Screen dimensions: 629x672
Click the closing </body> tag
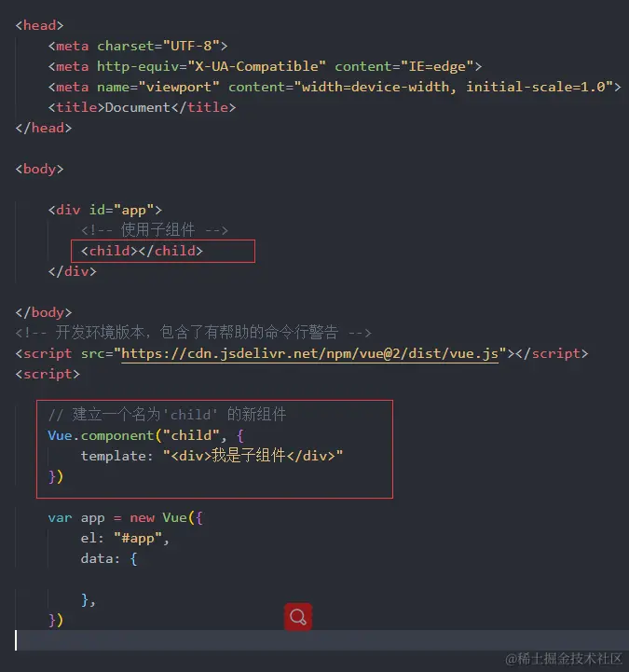(x=44, y=312)
